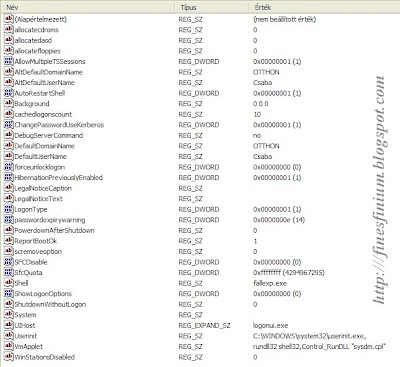Click the DebugServerCommand value 'no'
The height and width of the screenshot is (367, 400).
(257, 135)
